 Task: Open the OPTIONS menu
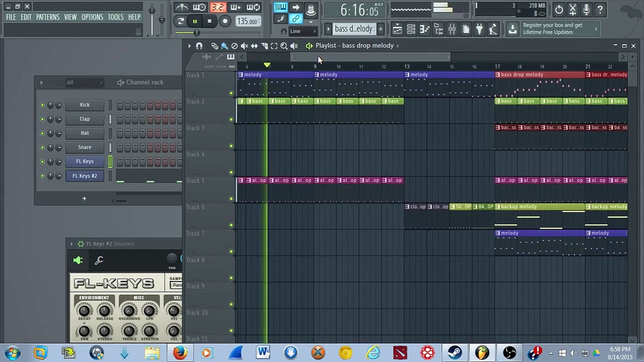[93, 17]
